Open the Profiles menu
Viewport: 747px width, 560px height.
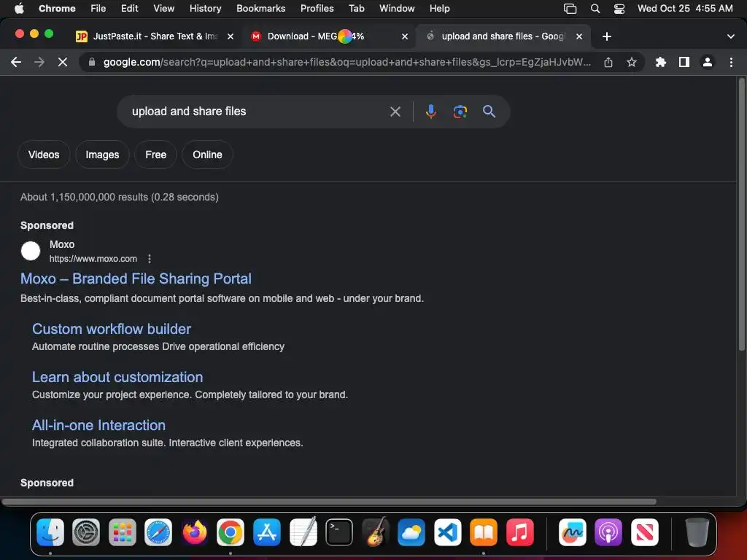click(317, 8)
